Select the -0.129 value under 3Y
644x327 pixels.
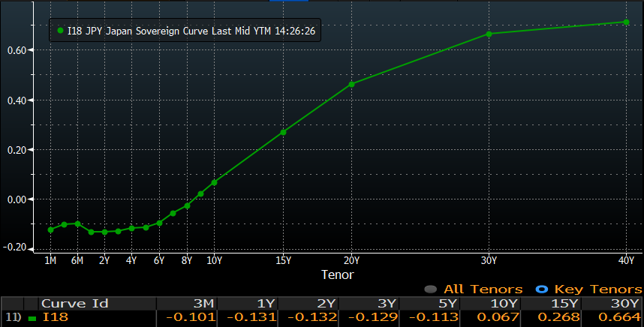tap(373, 317)
